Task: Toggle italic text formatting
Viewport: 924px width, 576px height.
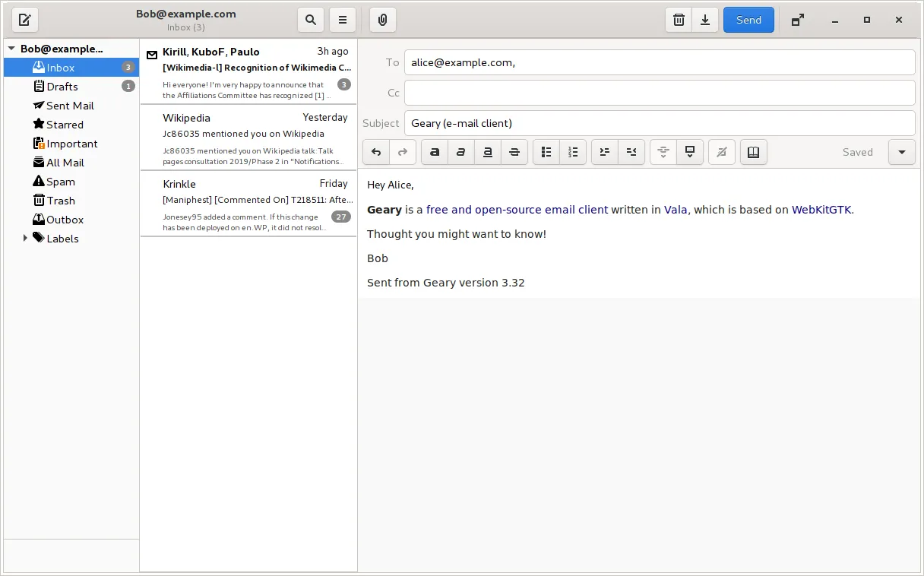Action: click(x=461, y=152)
